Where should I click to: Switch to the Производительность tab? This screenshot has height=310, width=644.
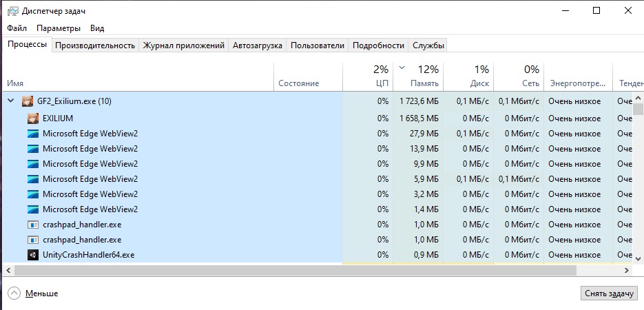pyautogui.click(x=95, y=45)
